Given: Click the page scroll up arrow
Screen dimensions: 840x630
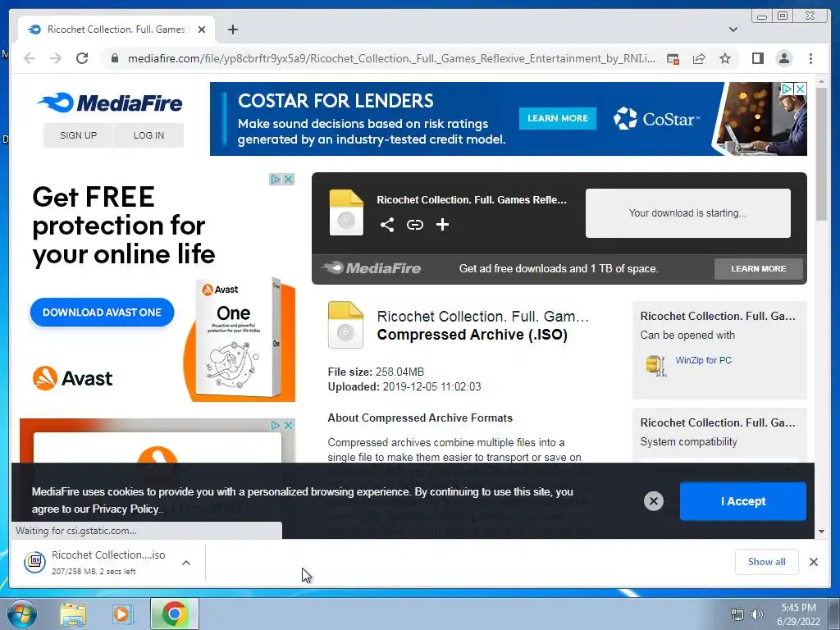Looking at the screenshot, I should (x=822, y=81).
